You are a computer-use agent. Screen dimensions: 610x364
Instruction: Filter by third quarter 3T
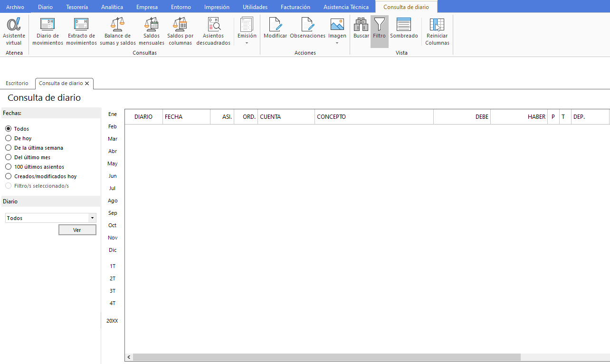113,291
